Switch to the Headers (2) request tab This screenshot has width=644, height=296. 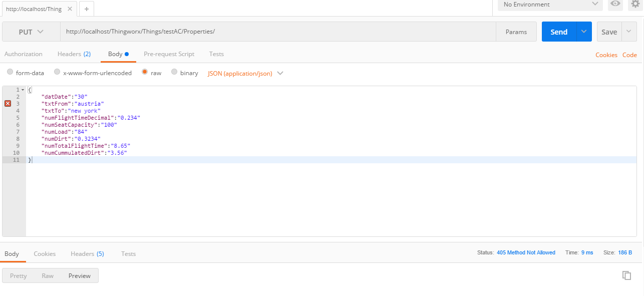(x=74, y=54)
